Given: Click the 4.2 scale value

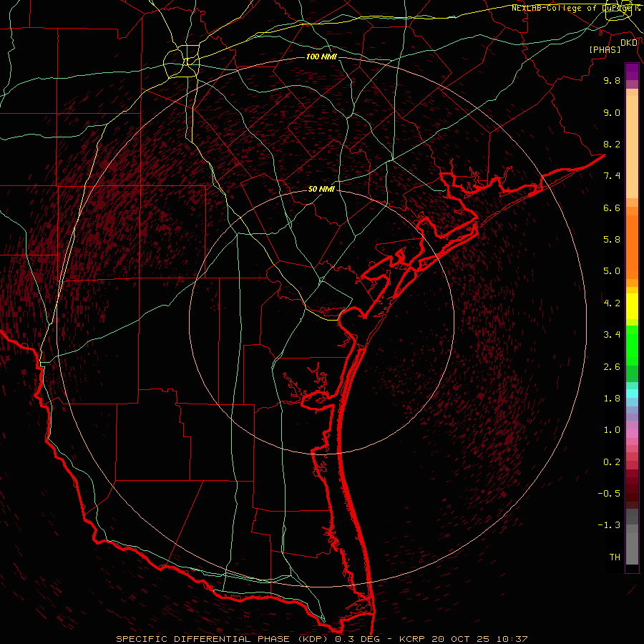Looking at the screenshot, I should (612, 303).
